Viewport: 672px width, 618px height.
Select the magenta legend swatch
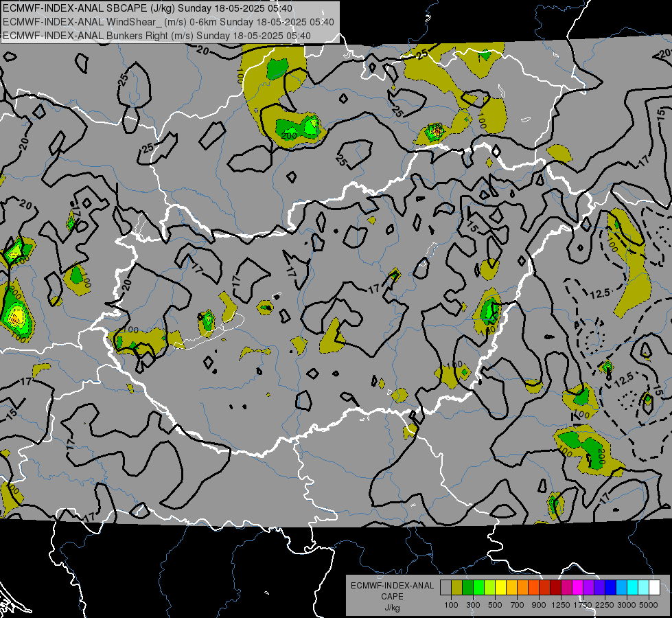[x=578, y=588]
